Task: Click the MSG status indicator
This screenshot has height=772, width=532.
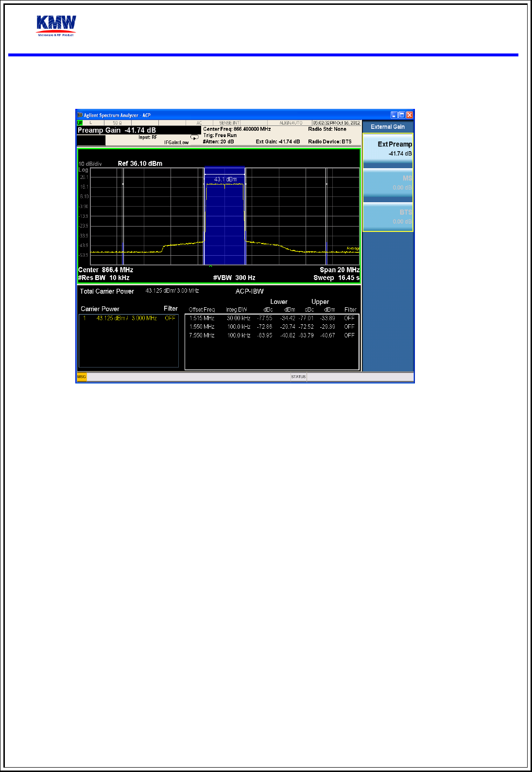Action: point(82,377)
